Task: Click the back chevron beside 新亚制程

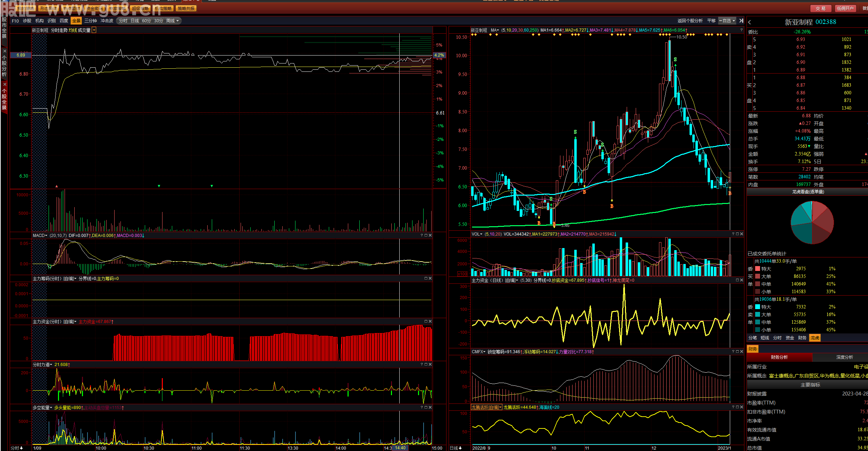Action: click(x=750, y=22)
